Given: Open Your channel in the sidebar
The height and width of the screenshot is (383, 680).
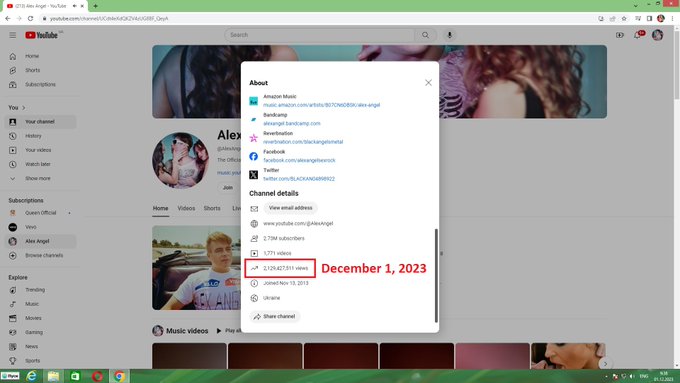Looking at the screenshot, I should point(40,122).
